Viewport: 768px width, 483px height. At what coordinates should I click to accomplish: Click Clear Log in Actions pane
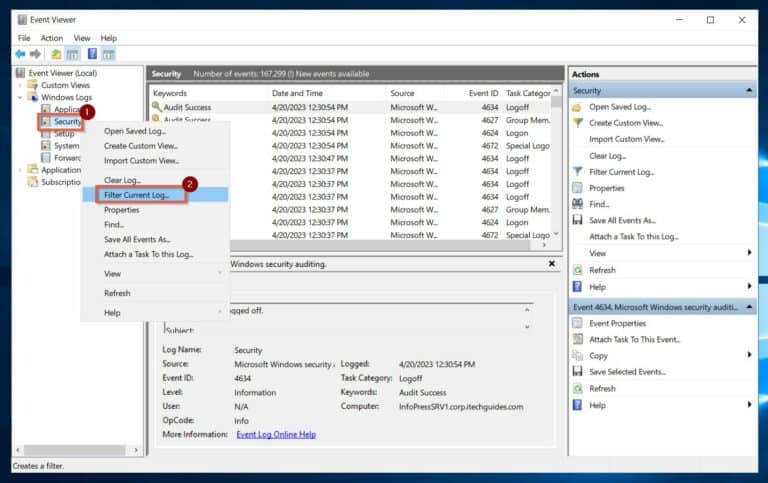pos(607,156)
